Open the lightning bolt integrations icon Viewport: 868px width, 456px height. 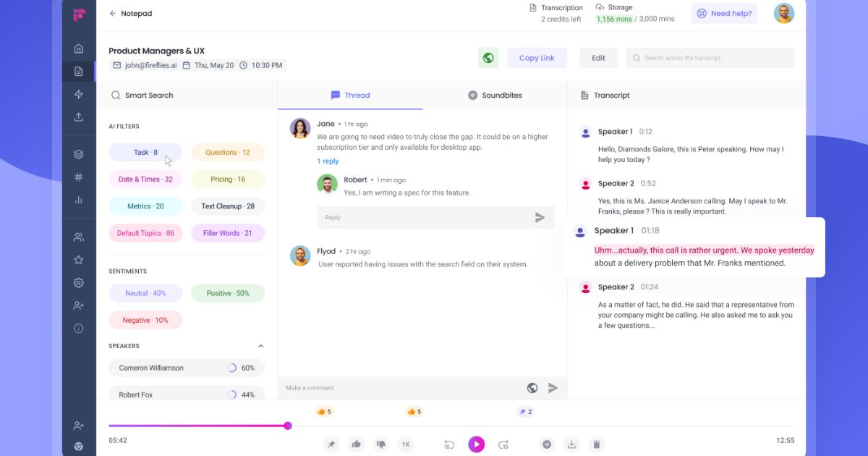79,94
